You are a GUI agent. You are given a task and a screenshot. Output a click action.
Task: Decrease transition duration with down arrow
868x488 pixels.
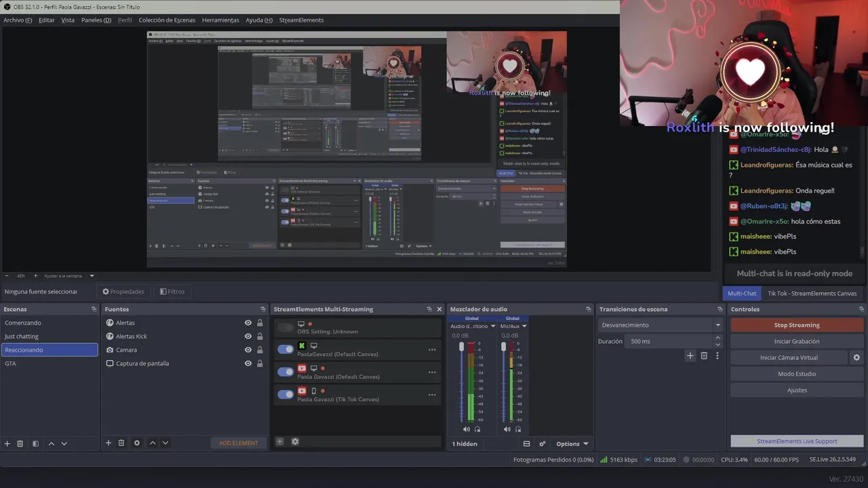pyautogui.click(x=719, y=344)
